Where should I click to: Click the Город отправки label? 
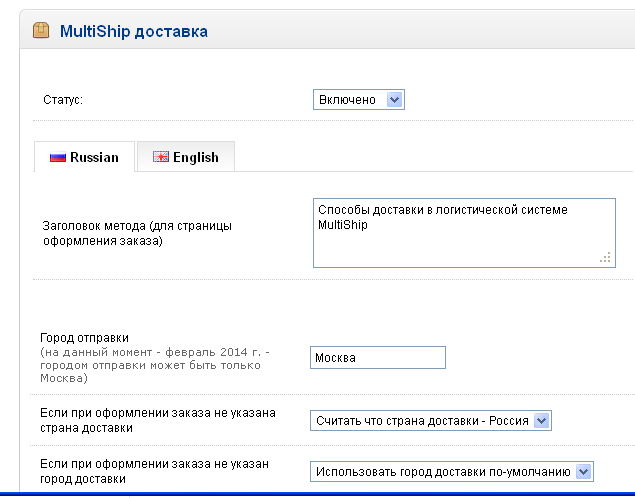[x=84, y=338]
